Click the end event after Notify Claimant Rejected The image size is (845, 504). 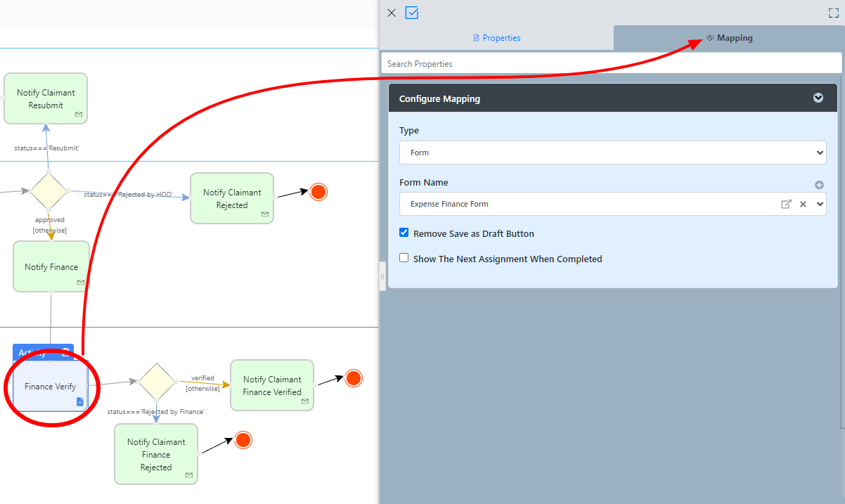(318, 192)
